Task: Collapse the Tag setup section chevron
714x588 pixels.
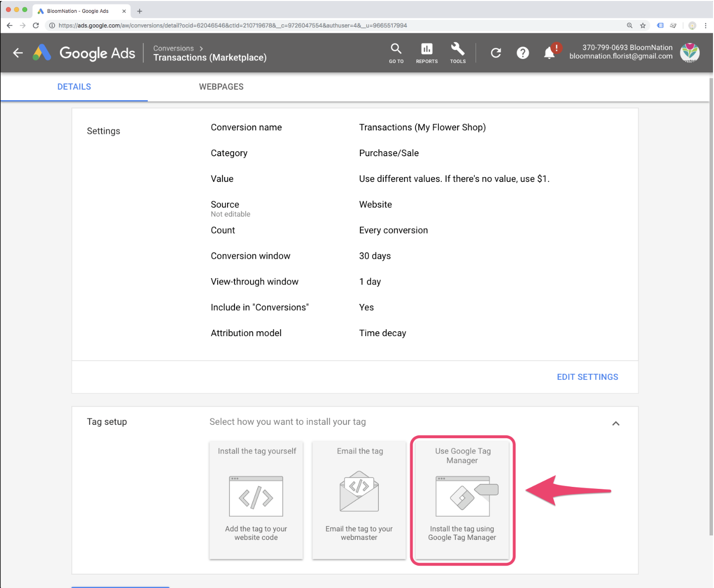Action: [616, 423]
